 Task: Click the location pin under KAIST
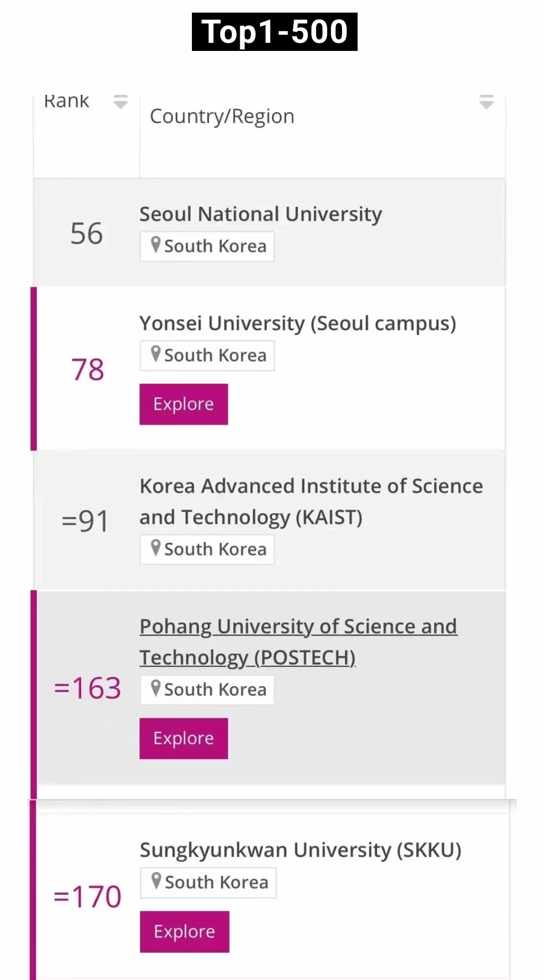click(x=156, y=548)
